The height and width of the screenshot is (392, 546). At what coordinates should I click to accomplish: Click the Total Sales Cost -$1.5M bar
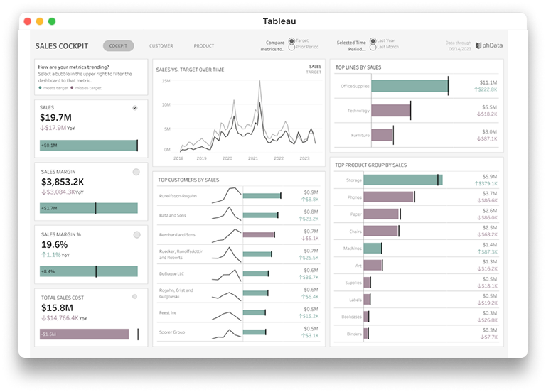tap(85, 334)
